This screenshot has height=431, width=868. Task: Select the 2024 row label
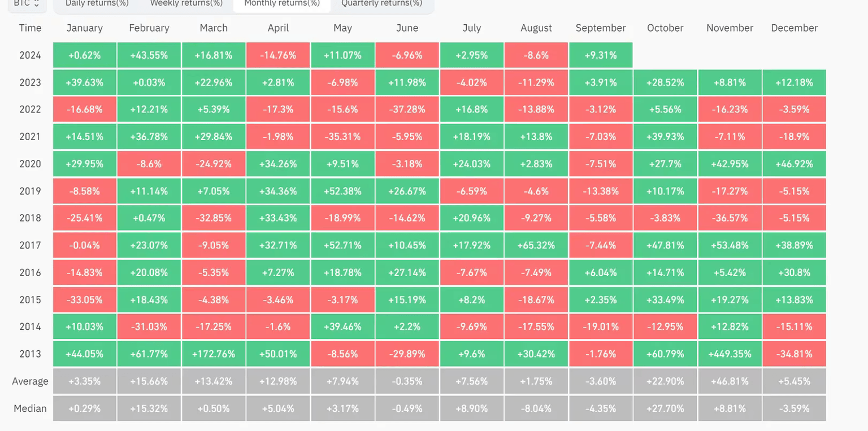(30, 55)
